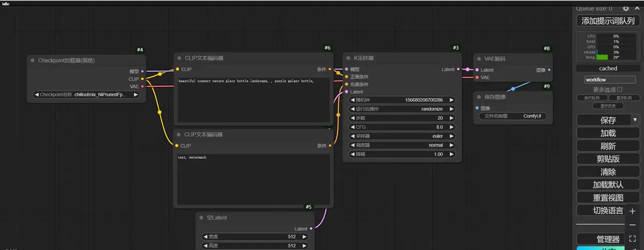The height and width of the screenshot is (250, 644).
Task: Click the '文件名前缀' ComfyUI field
Action: [513, 116]
